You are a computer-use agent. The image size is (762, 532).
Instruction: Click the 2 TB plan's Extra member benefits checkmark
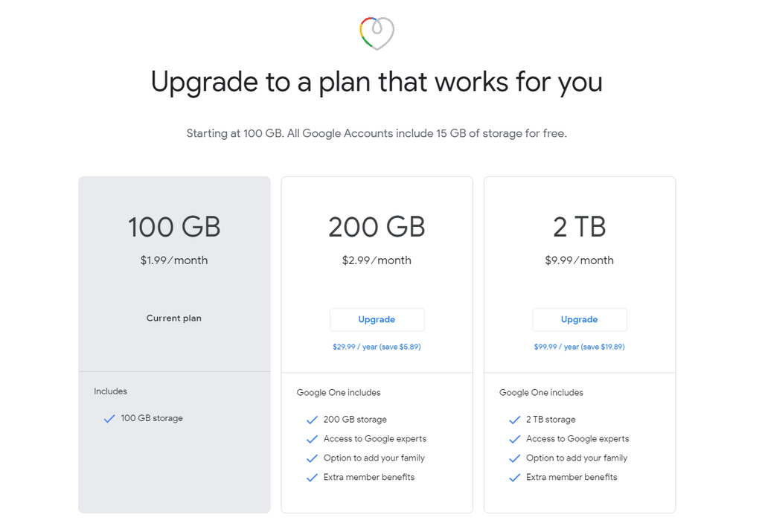[514, 477]
